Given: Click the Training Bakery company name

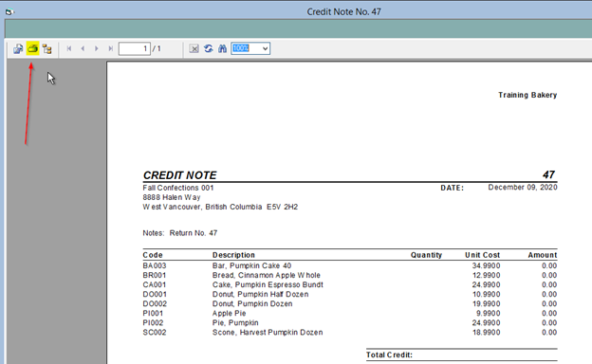Looking at the screenshot, I should 527,95.
